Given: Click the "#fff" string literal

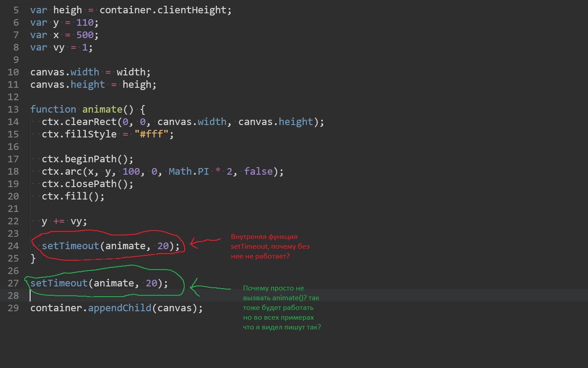Looking at the screenshot, I should pos(152,134).
